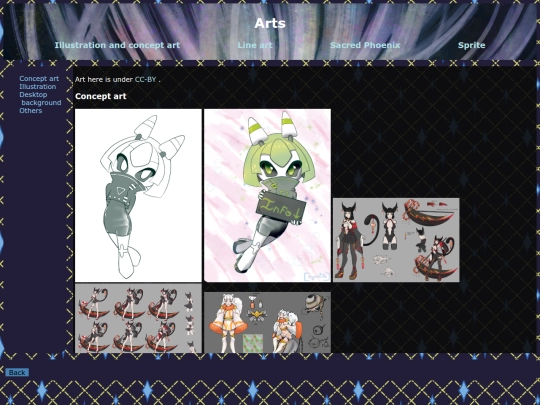Screen dimensions: 540x405
Task: Open the grayscale robot girl sketch
Action: (138, 195)
